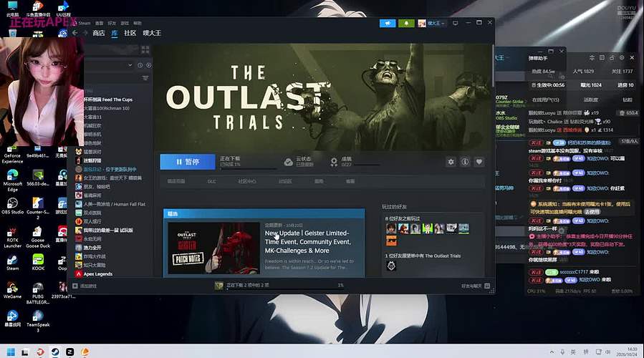Open game settings gear for Outlast Trials
The width and height of the screenshot is (644, 358).
point(451,162)
